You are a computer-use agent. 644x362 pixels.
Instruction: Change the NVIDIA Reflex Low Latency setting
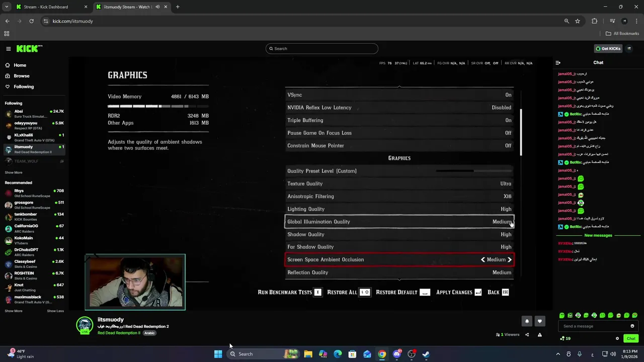399,108
